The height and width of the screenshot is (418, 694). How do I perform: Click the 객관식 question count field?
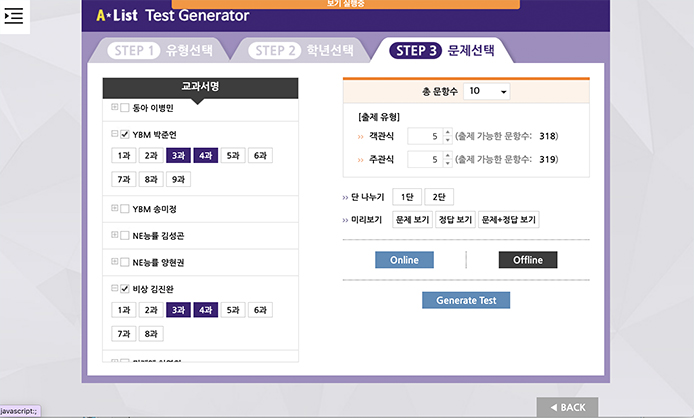click(424, 136)
